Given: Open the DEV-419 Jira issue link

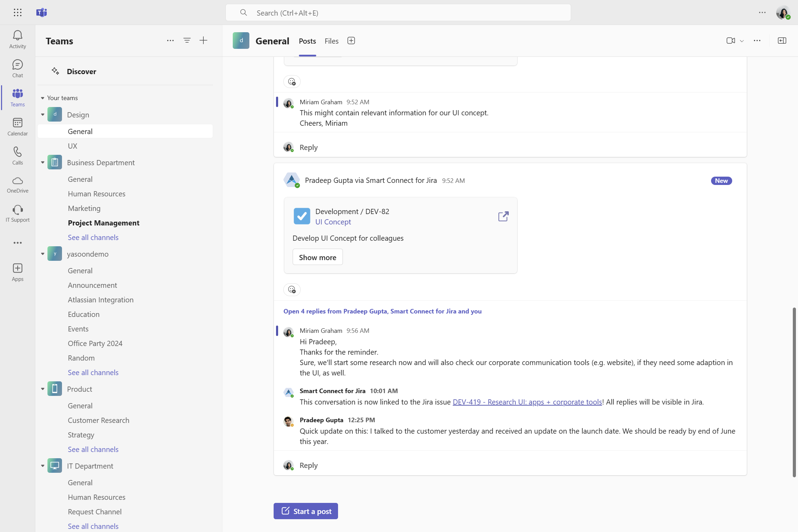Looking at the screenshot, I should pyautogui.click(x=527, y=402).
